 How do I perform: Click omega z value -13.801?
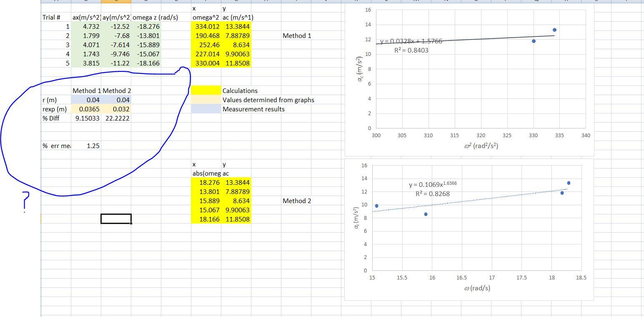pos(146,35)
